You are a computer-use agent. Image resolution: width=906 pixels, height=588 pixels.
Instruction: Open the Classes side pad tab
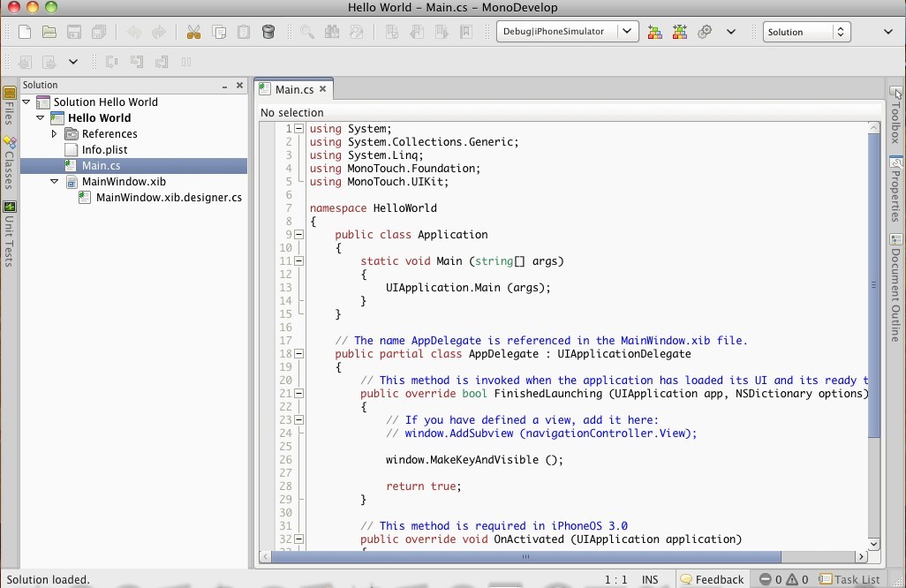tap(9, 162)
